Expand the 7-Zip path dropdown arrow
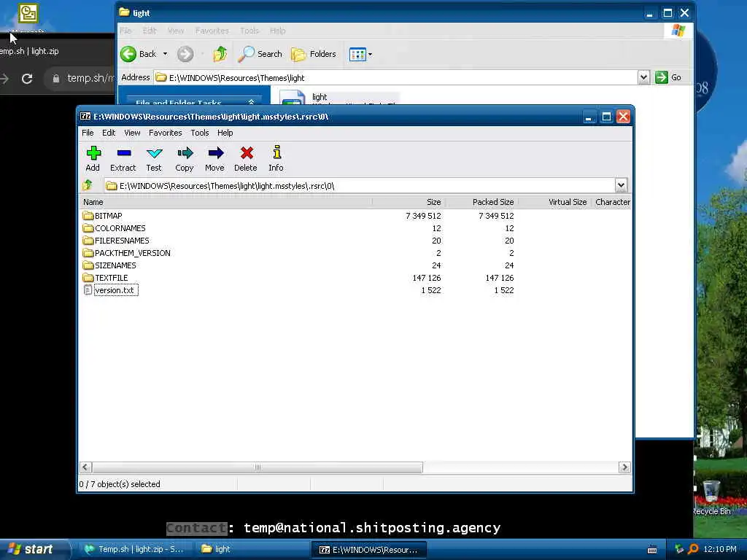The width and height of the screenshot is (747, 560). pyautogui.click(x=621, y=185)
